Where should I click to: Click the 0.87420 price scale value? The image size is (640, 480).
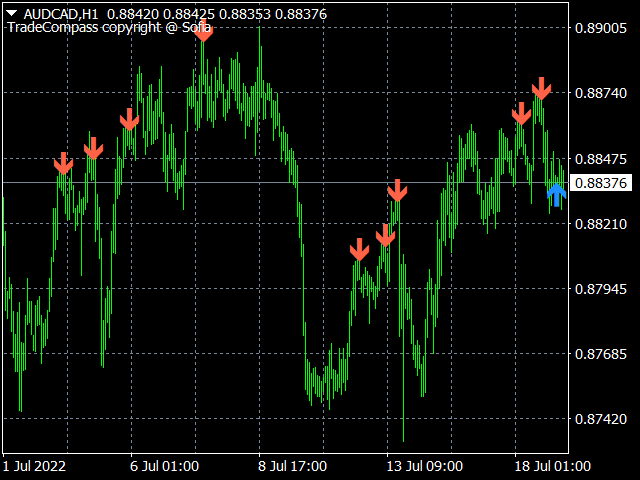600,419
